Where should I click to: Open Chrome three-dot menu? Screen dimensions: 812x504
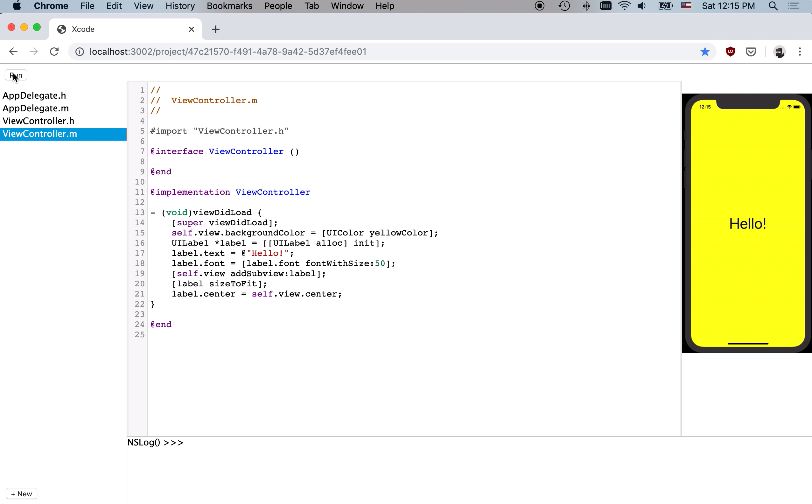pos(800,52)
